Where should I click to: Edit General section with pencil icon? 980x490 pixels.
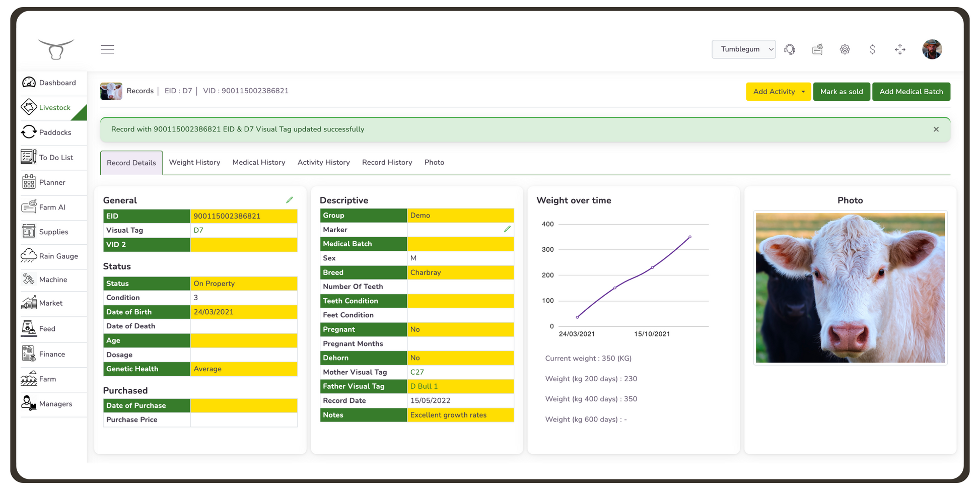click(x=290, y=200)
